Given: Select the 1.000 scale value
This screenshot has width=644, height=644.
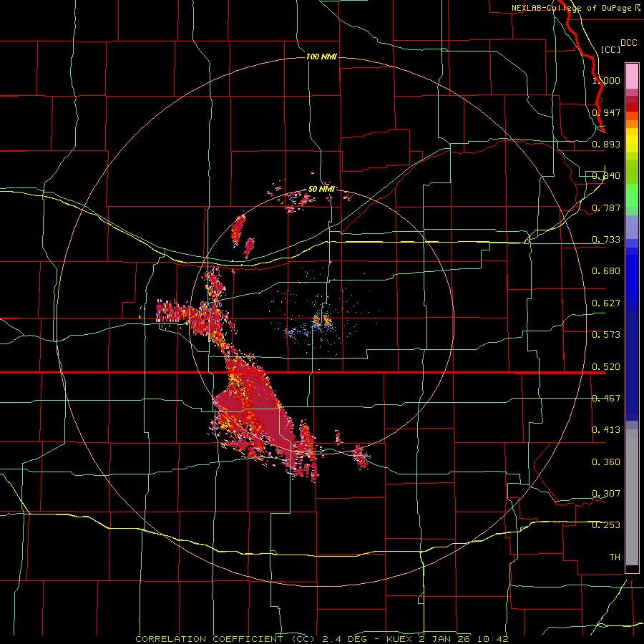Looking at the screenshot, I should coord(606,80).
